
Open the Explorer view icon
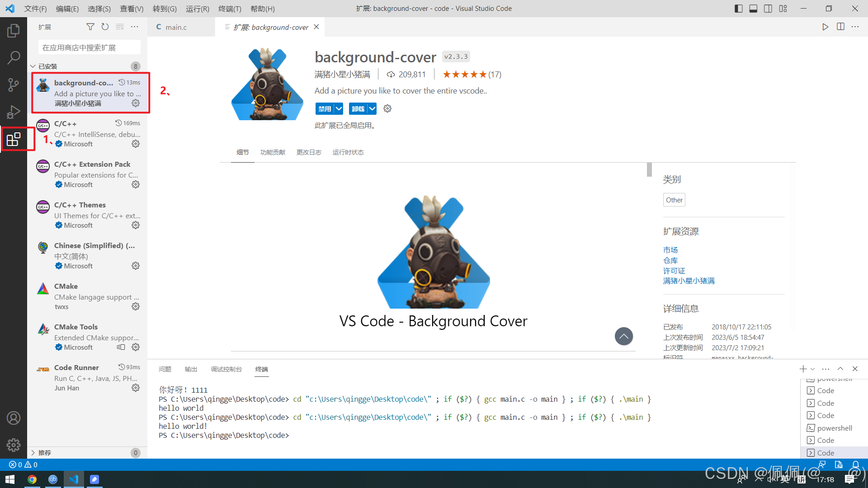click(14, 31)
